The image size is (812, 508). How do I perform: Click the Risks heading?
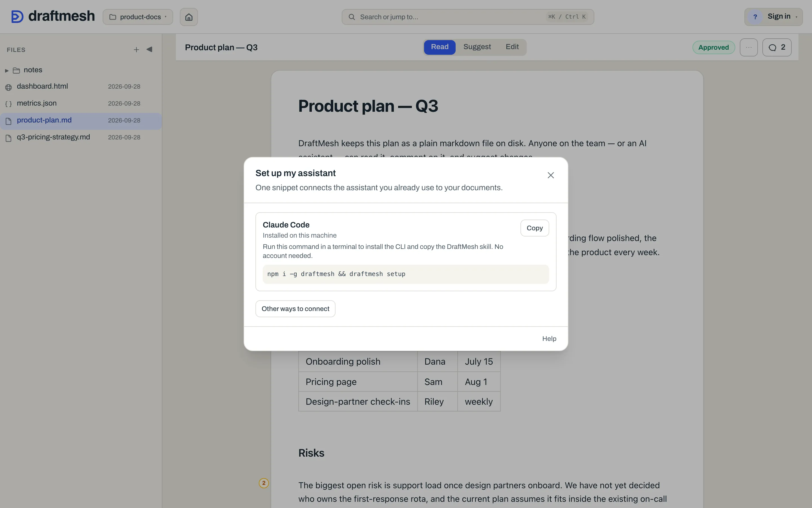(x=311, y=453)
